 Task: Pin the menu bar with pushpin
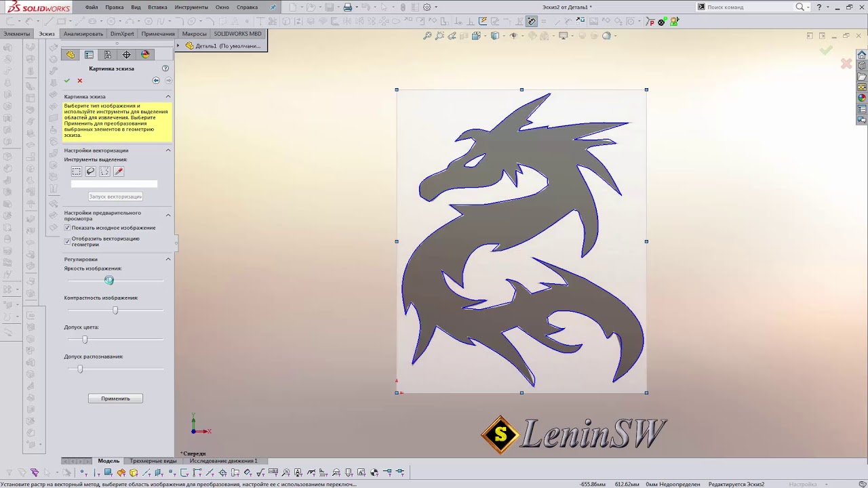tap(273, 7)
